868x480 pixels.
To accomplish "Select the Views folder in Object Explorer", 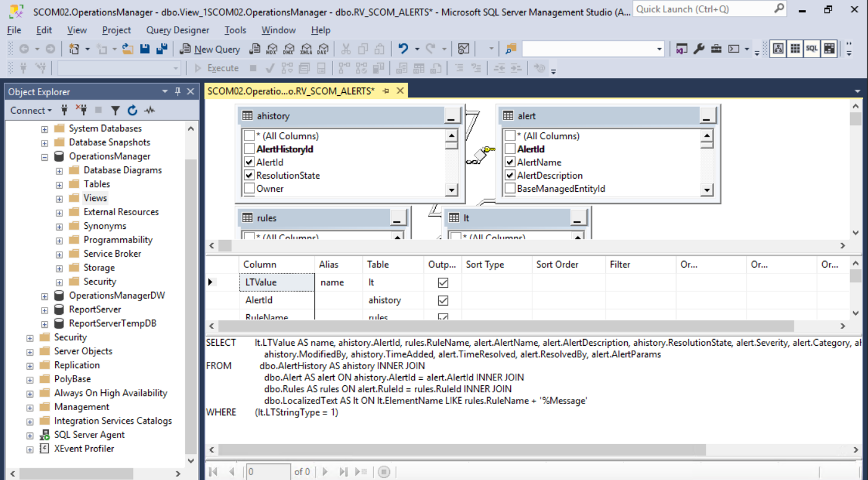I will point(94,197).
